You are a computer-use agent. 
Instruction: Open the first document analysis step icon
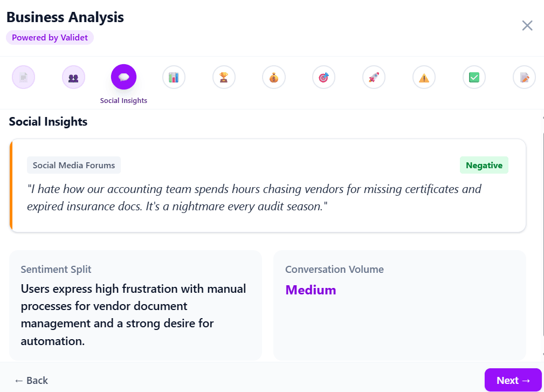tap(23, 77)
